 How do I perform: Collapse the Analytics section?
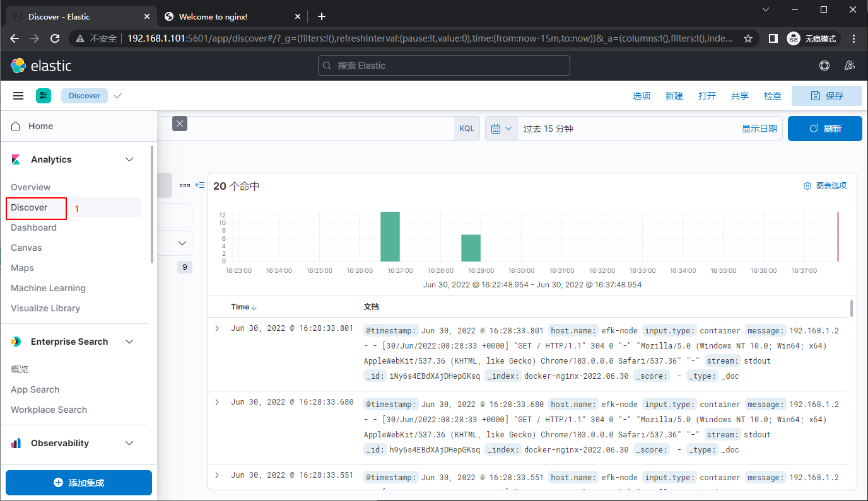tap(129, 159)
